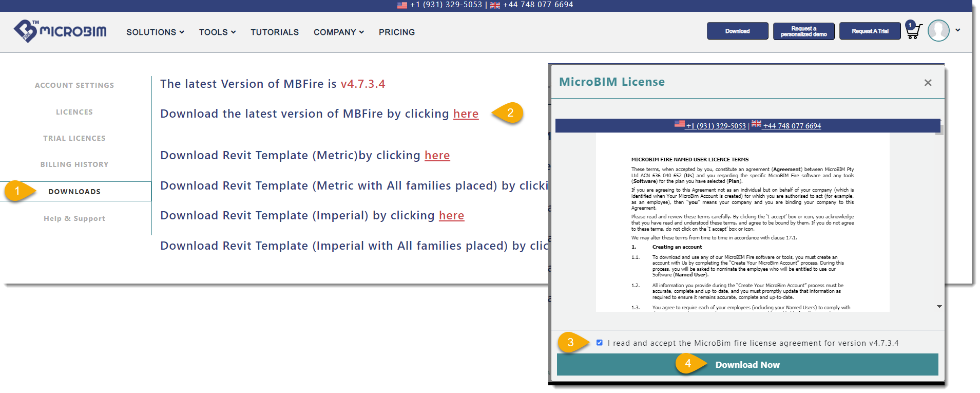980x393 pixels.
Task: Click the Request A Trial button
Action: pyautogui.click(x=870, y=31)
